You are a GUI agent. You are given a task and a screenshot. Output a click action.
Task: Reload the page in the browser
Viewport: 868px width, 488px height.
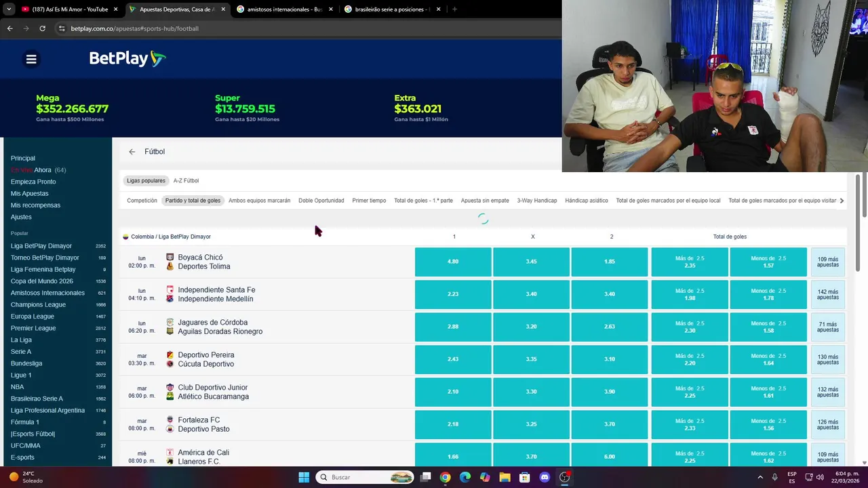pyautogui.click(x=42, y=28)
